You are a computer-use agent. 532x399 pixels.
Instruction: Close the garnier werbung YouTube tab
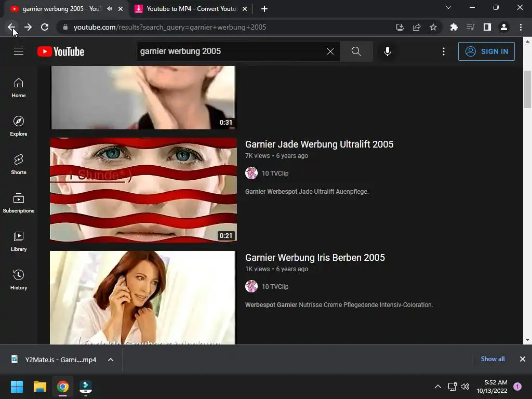coord(121,9)
